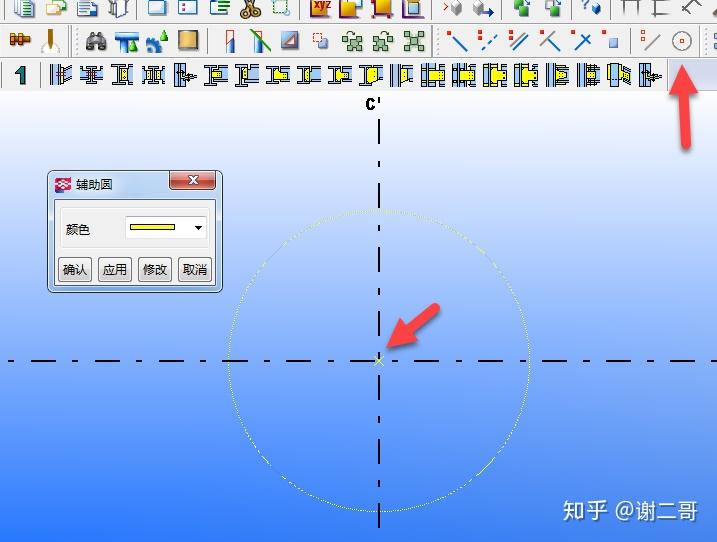Click the beam splice icon with red bolts

91,75
